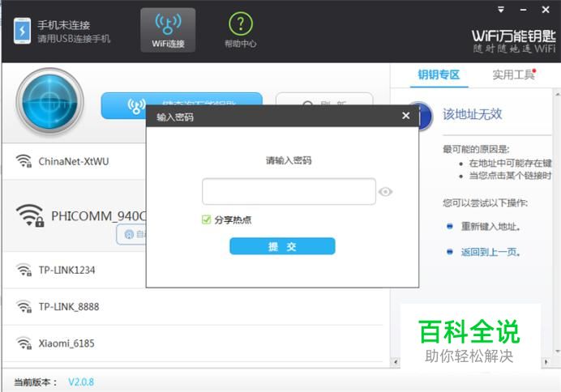
Task: Click the 返回到上一页 link
Action: pos(490,252)
